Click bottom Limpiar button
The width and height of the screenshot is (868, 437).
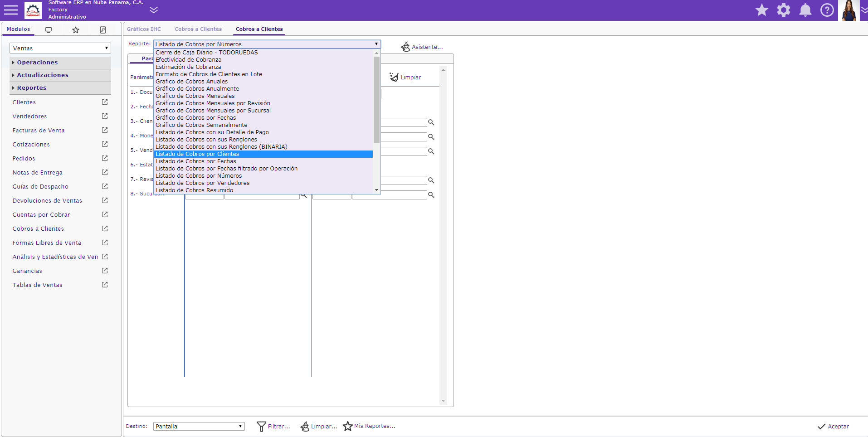pyautogui.click(x=319, y=426)
